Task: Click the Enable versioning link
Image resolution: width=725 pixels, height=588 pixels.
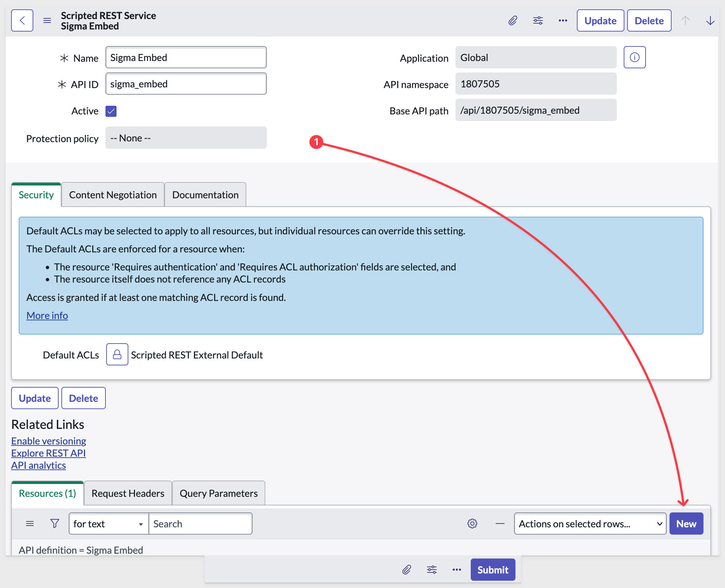Action: (x=49, y=441)
